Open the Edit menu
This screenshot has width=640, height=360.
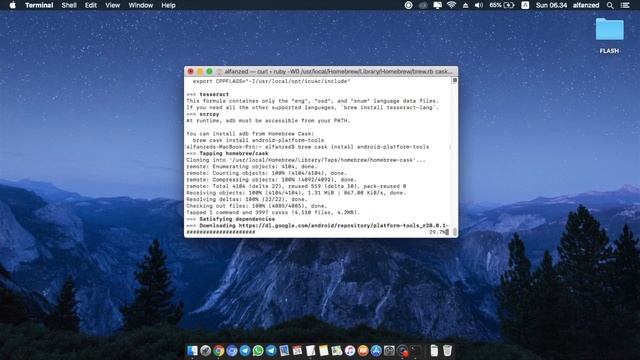pos(91,5)
